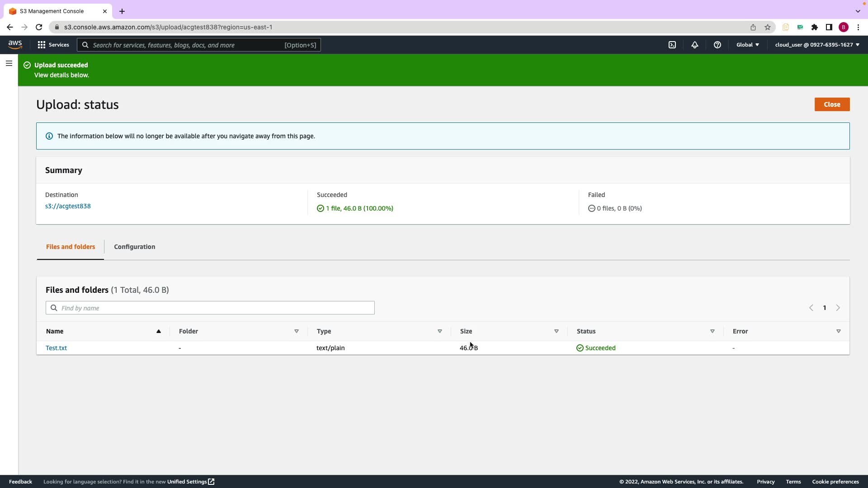
Task: Open the help question mark icon
Action: [x=717, y=45]
